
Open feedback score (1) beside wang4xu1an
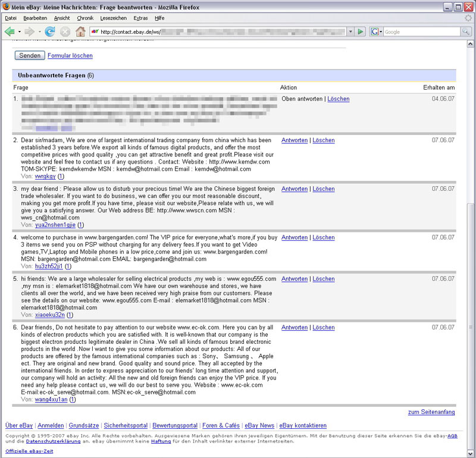[x=73, y=400]
